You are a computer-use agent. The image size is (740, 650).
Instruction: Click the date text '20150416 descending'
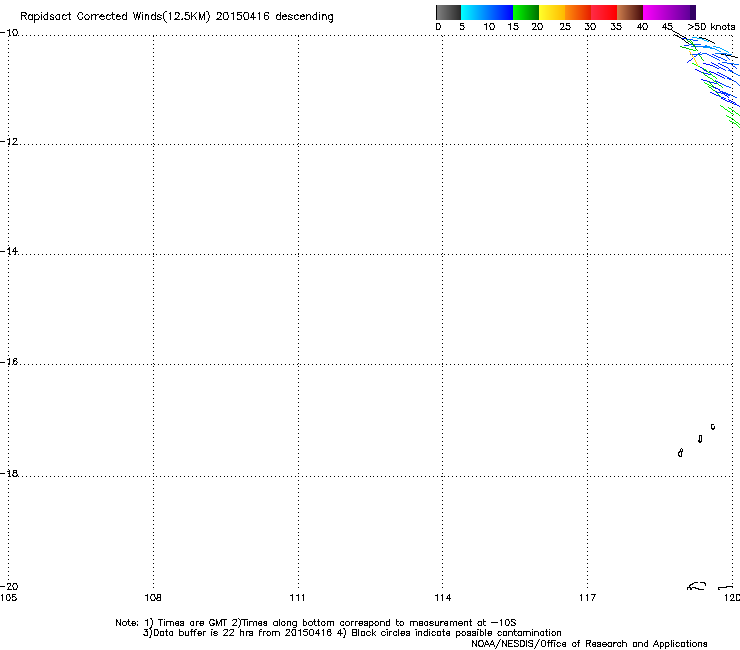point(274,17)
